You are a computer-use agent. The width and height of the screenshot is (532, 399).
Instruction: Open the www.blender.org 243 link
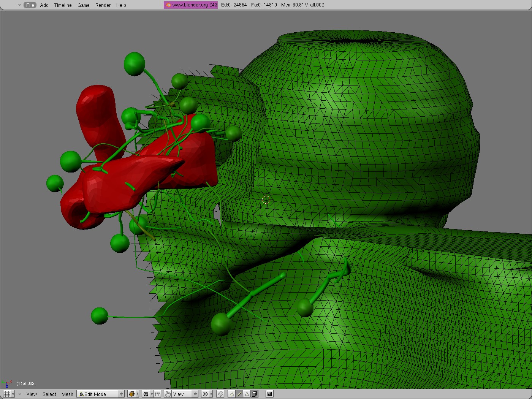click(191, 5)
